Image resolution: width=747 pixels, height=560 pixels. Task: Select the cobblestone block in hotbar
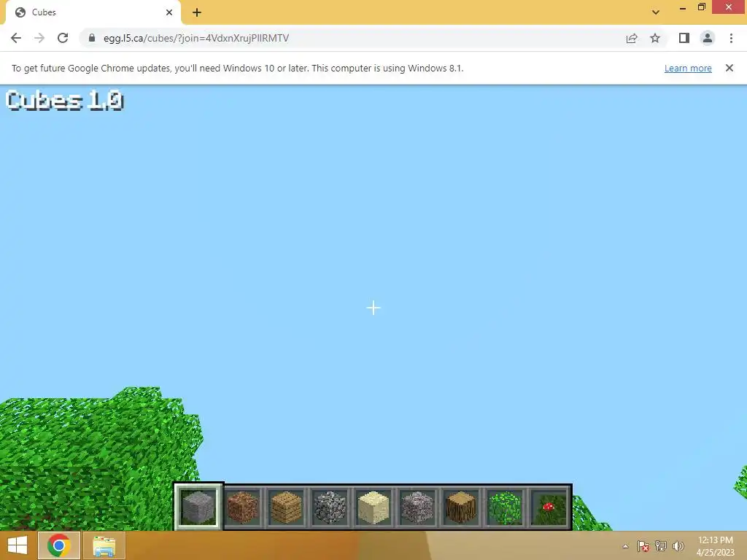click(330, 507)
